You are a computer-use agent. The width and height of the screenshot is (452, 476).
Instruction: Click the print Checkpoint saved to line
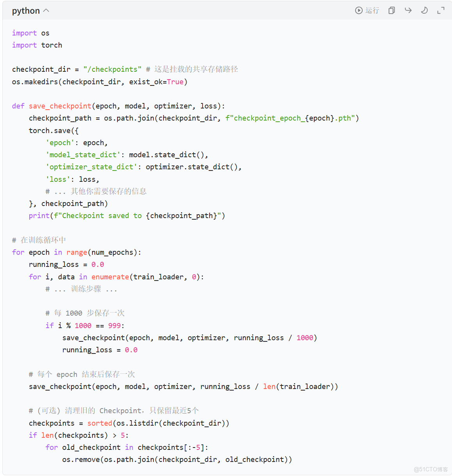coord(127,216)
